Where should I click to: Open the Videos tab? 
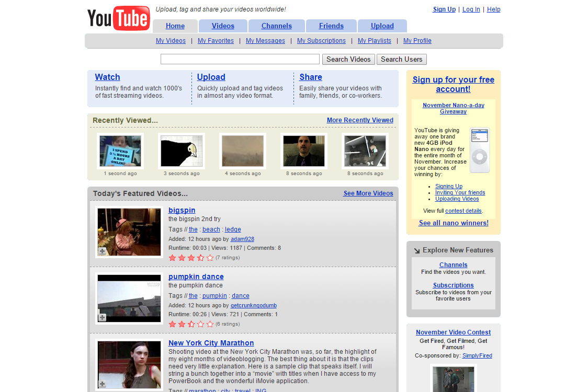(x=223, y=26)
